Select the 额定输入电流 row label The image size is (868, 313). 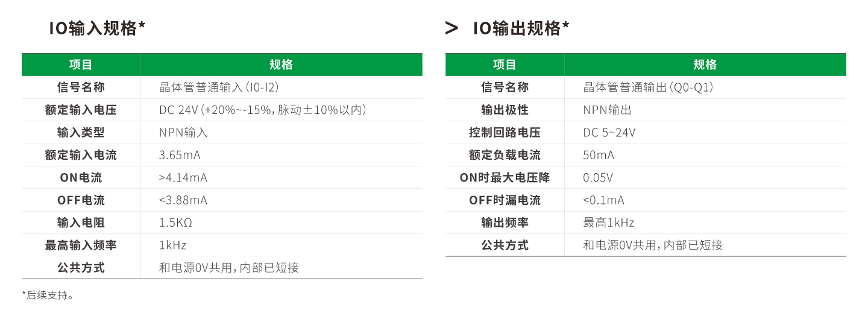click(81, 155)
